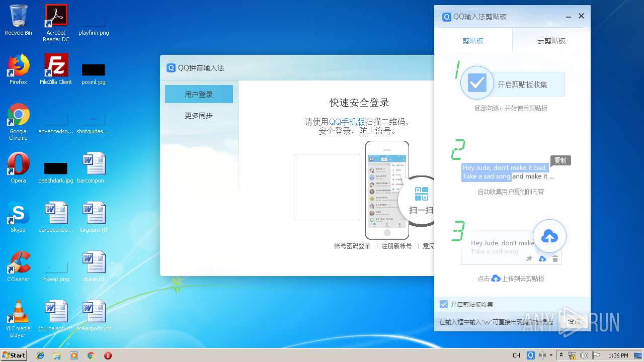Viewport: 644px width, 362px height.
Task: Click the 注册新帐号 link
Action: pos(396,246)
